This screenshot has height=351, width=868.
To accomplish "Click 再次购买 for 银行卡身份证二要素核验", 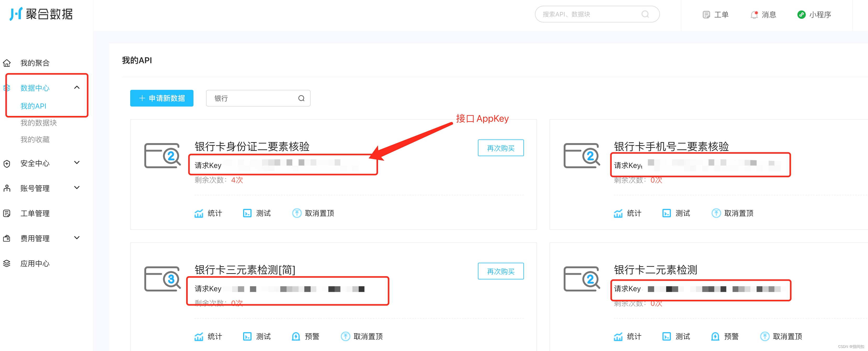I will pos(501,148).
